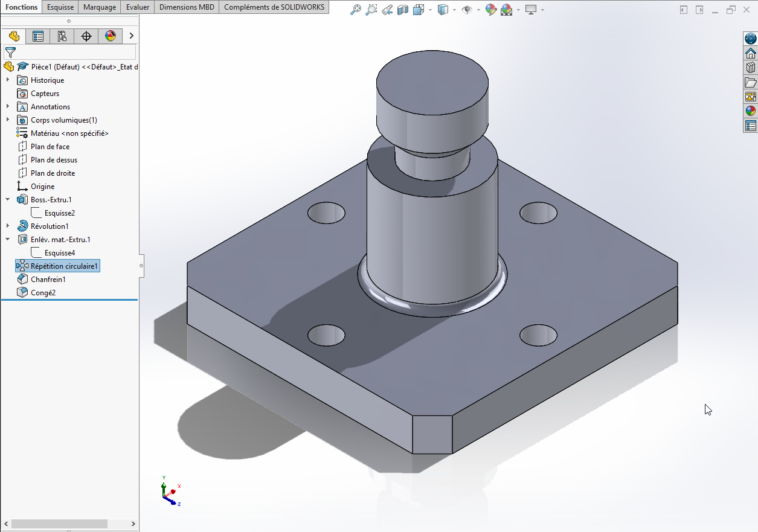The height and width of the screenshot is (532, 758).
Task: Switch to the Esquisse tab
Action: click(x=60, y=7)
